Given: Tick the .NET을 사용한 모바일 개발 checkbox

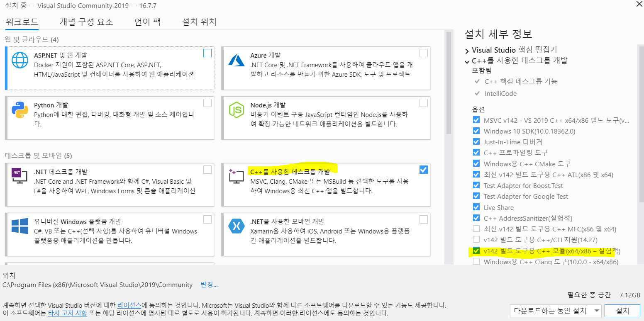Looking at the screenshot, I should pyautogui.click(x=424, y=219).
